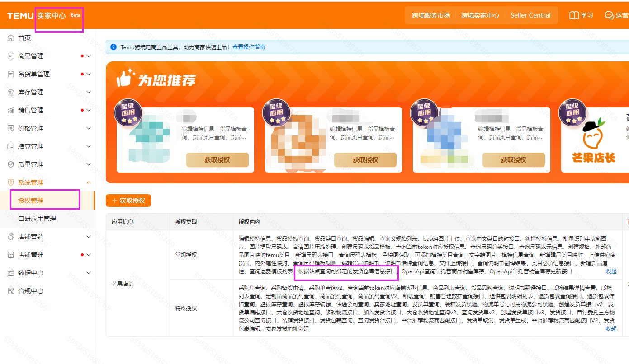The width and height of the screenshot is (629, 364).
Task: Click the blue info icon in notice bar
Action: click(x=114, y=47)
